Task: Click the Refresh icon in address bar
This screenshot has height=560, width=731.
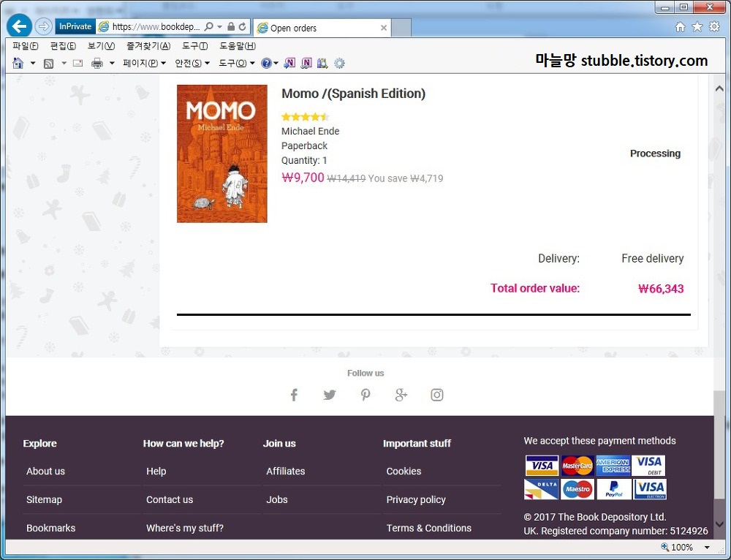Action: (243, 26)
